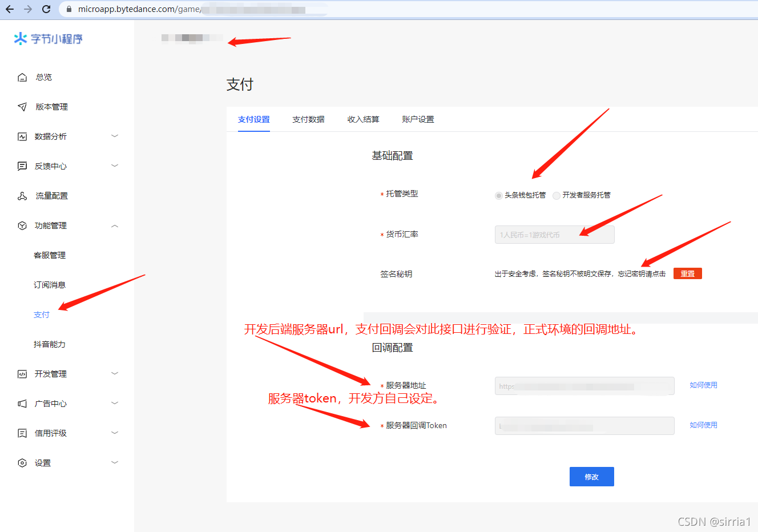This screenshot has width=758, height=532.
Task: Click the 版本管理 paper plane icon
Action: (x=22, y=107)
